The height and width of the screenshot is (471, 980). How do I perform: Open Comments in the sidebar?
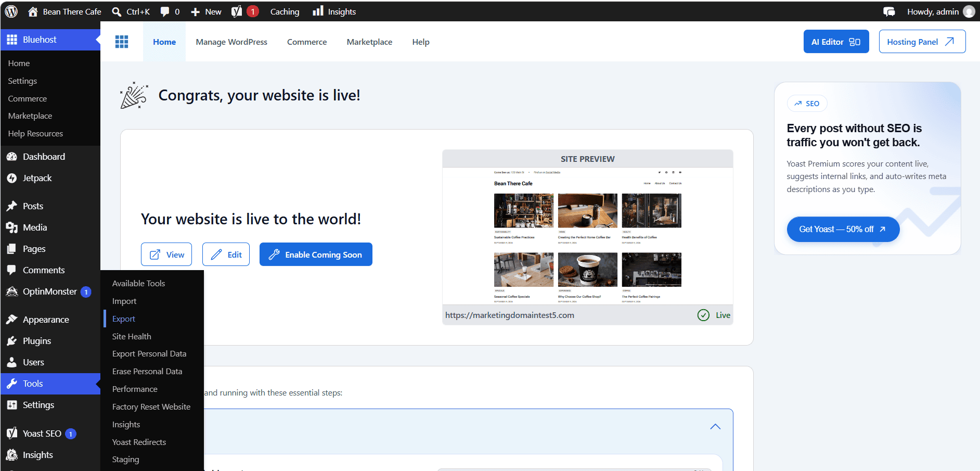click(44, 270)
